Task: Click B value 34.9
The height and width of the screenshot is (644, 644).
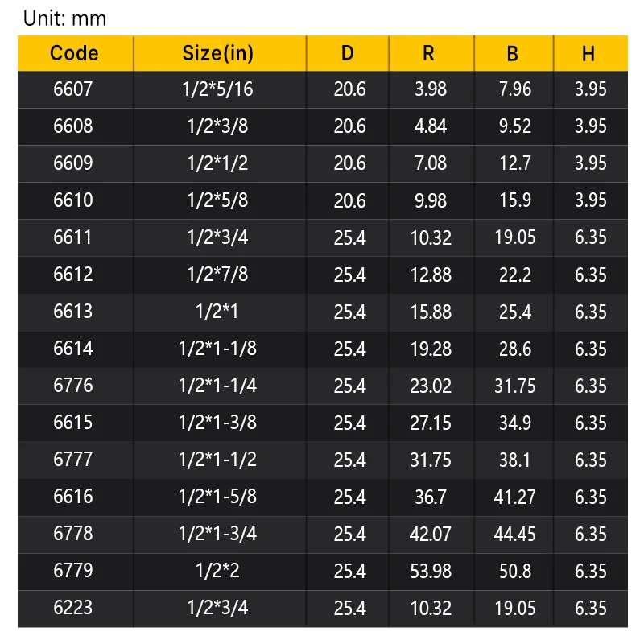Action: click(x=514, y=423)
